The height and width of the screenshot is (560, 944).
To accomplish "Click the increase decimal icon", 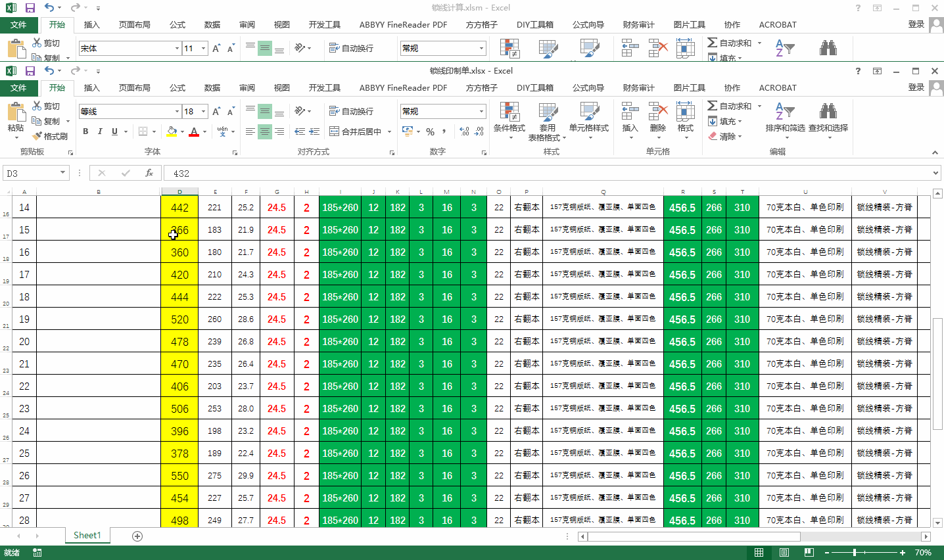I will (x=464, y=131).
